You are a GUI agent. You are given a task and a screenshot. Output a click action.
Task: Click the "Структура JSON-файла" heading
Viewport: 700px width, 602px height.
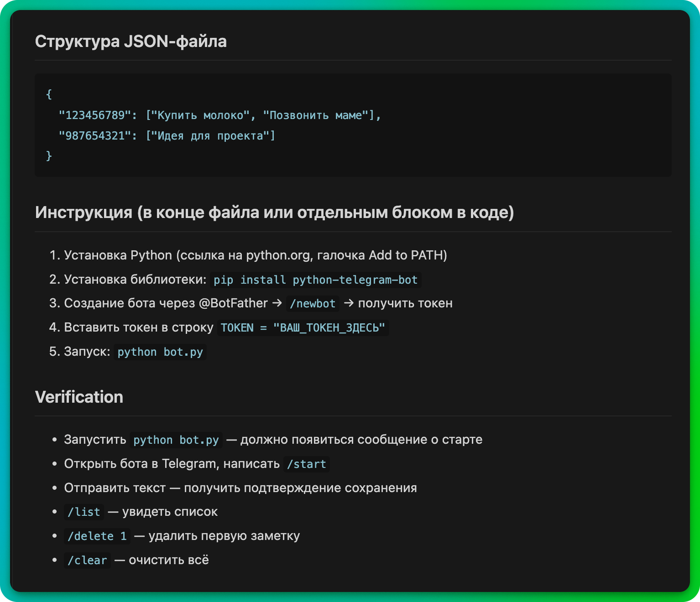[131, 42]
